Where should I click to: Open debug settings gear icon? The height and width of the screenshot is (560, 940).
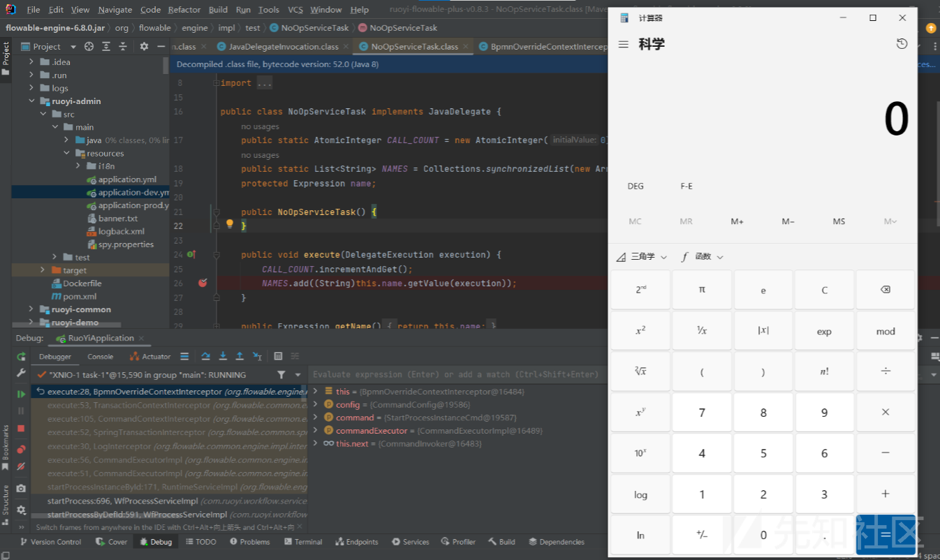21,510
